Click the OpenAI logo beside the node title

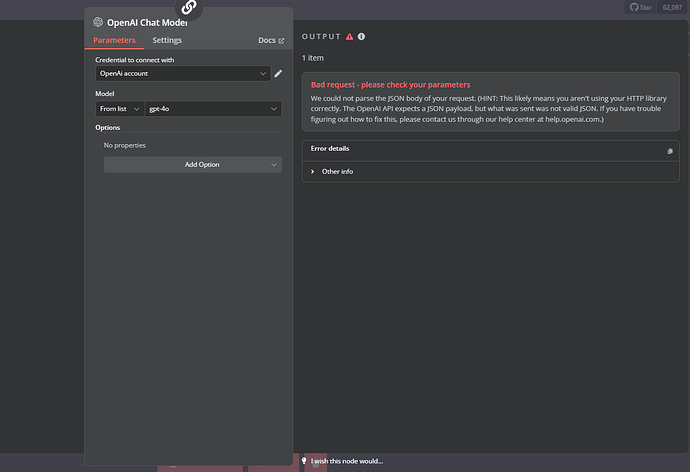tap(98, 22)
